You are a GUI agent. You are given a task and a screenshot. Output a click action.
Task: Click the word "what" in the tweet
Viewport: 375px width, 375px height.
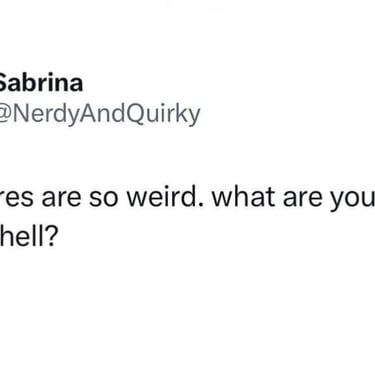244,197
